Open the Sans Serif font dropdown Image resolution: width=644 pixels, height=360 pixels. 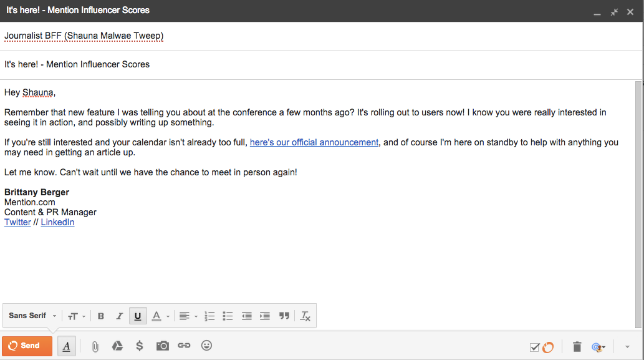click(x=32, y=316)
